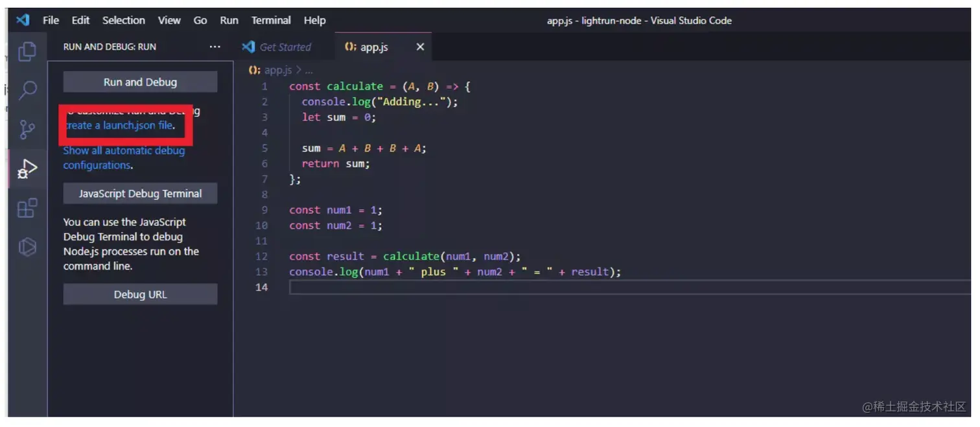Open the Extensions view icon
The width and height of the screenshot is (980, 427).
pos(27,208)
